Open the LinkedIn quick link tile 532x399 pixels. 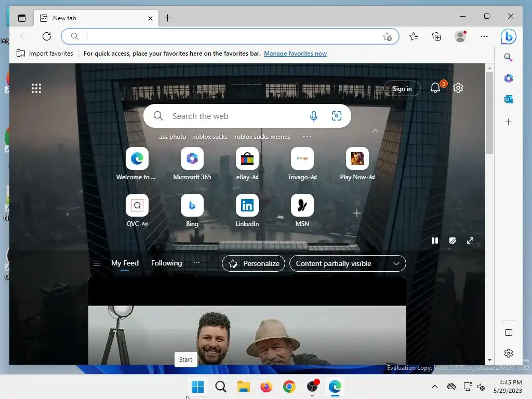tap(247, 205)
